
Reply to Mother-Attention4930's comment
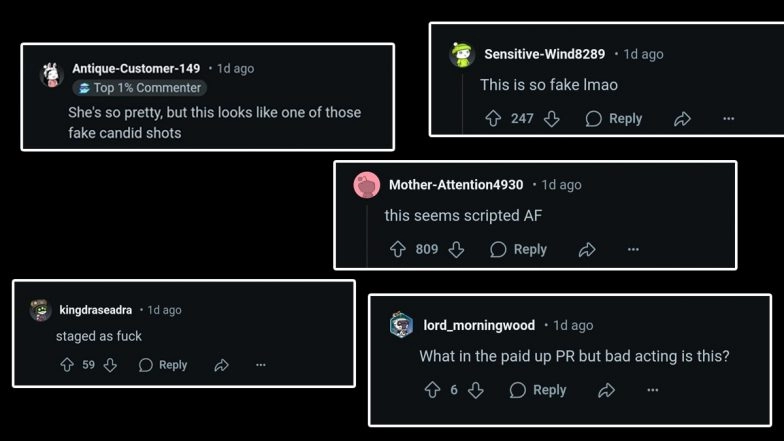(518, 250)
